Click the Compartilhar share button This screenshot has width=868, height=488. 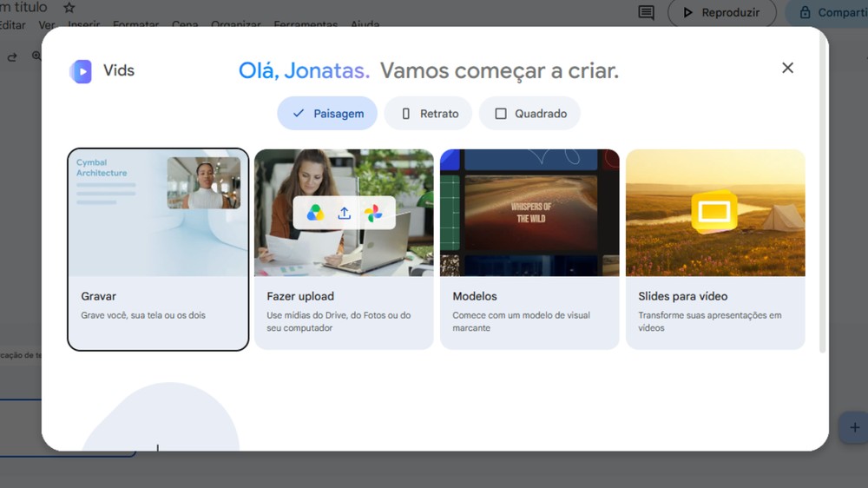point(827,12)
